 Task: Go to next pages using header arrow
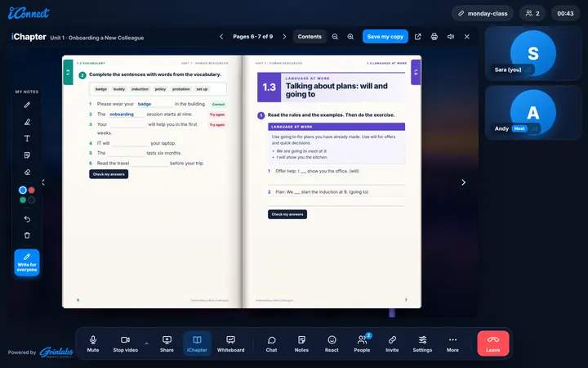coord(284,37)
